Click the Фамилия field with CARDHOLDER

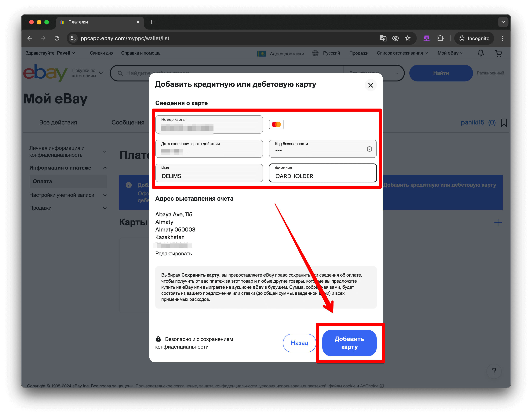[x=322, y=173]
